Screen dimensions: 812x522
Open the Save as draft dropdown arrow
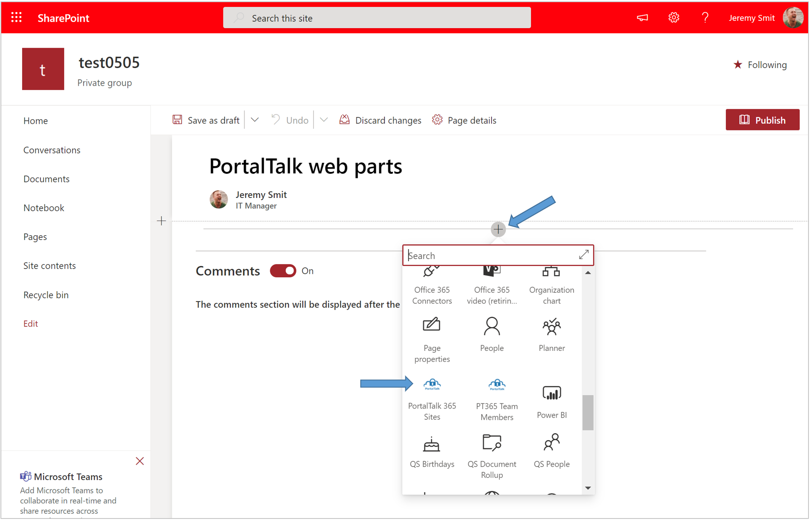pyautogui.click(x=255, y=120)
